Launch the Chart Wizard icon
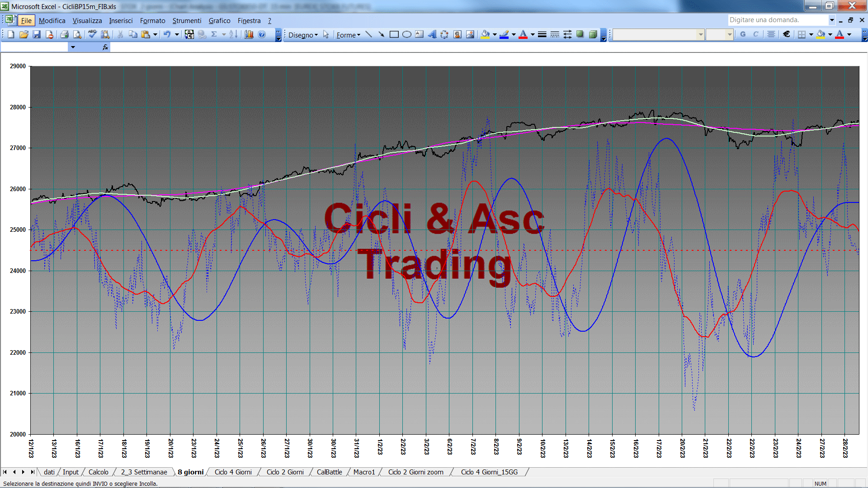Screen dimensions: 868x488 click(249, 35)
